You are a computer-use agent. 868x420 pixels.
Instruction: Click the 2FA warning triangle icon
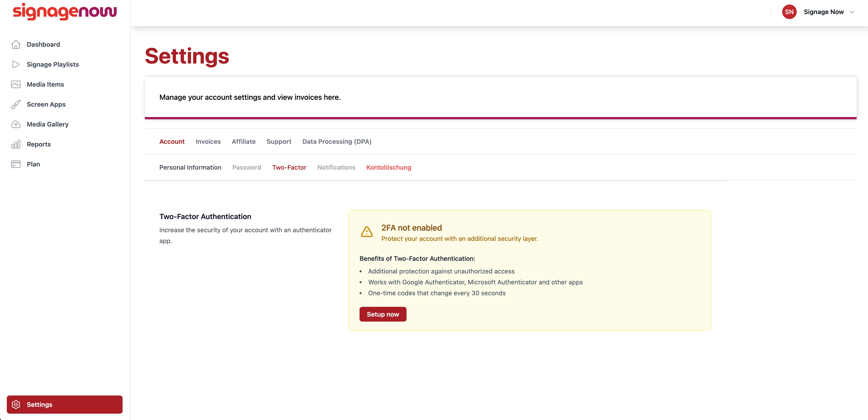point(367,232)
